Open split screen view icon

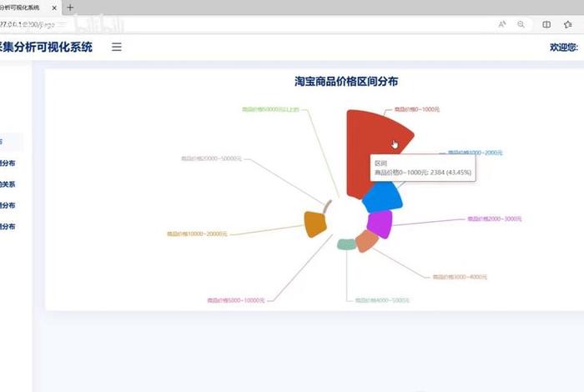546,24
